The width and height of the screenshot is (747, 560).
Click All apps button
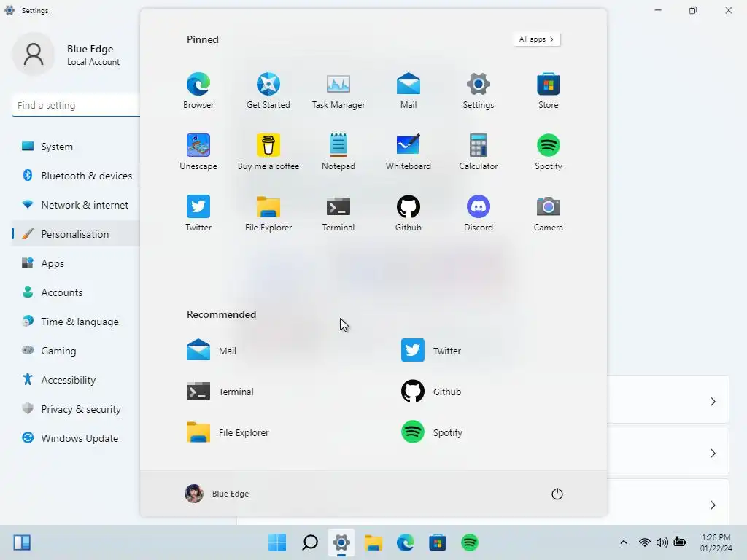tap(536, 39)
